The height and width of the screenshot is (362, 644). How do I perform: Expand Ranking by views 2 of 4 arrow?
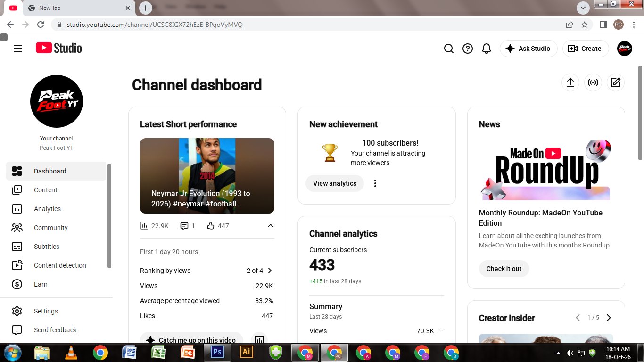coord(270,271)
